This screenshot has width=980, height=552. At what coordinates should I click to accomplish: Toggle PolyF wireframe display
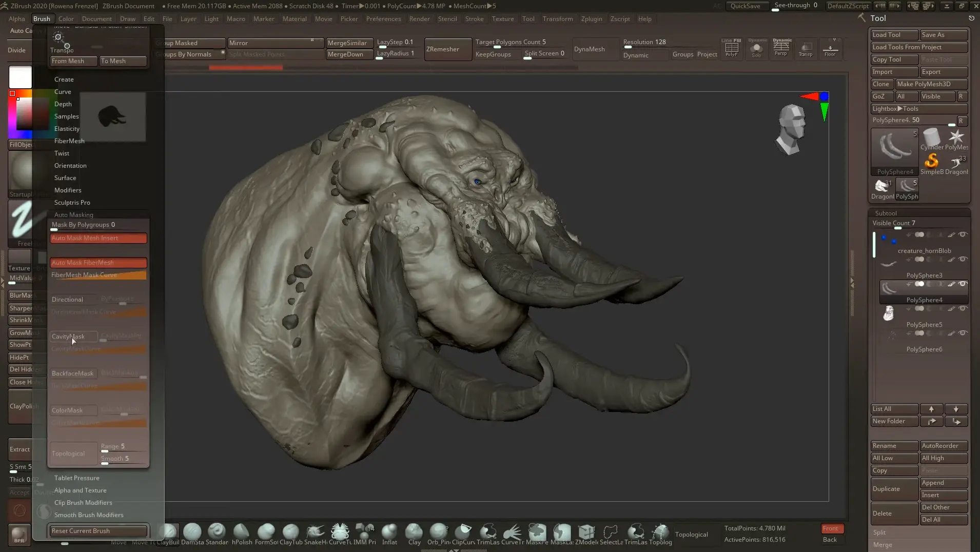click(731, 48)
